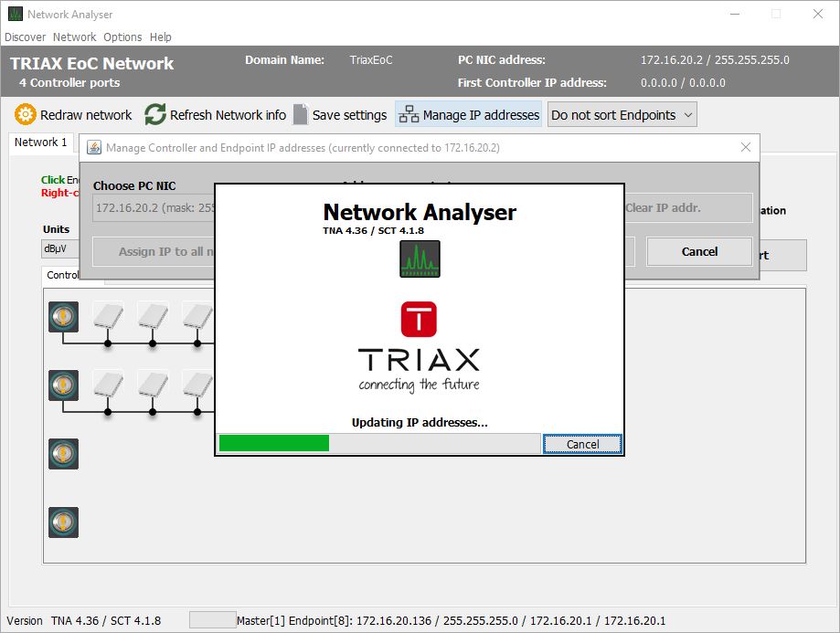
Task: Open the Choose PC NIC combo box
Action: [x=154, y=207]
